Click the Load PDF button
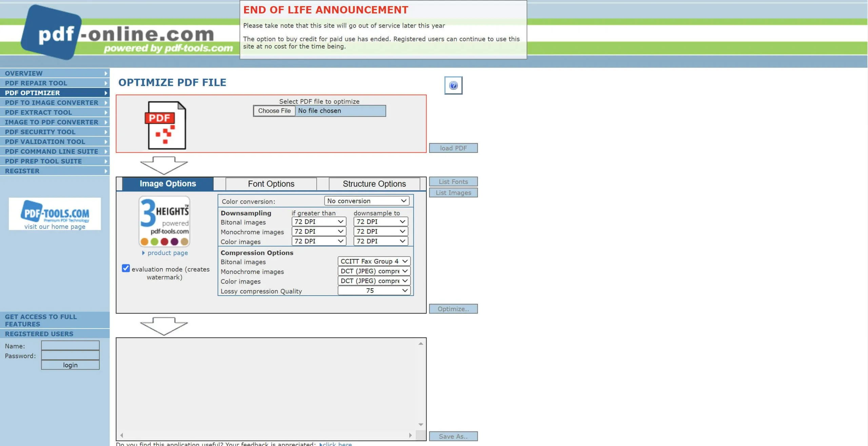Screen dimensions: 868x446 coord(453,148)
